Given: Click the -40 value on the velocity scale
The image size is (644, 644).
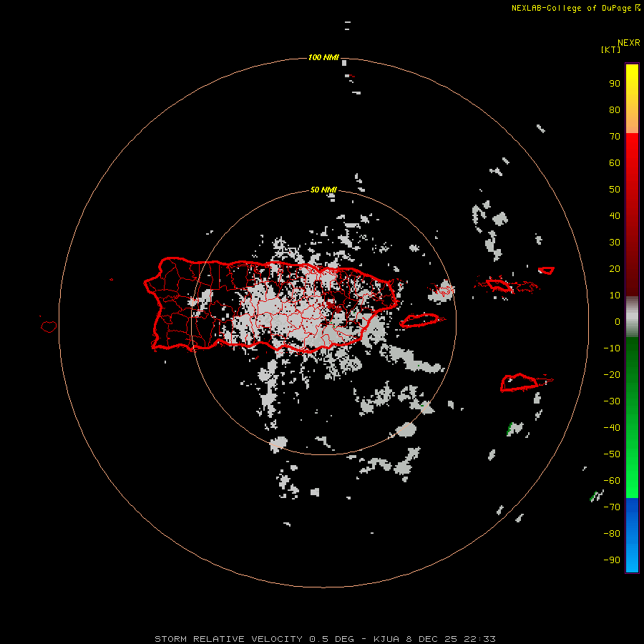Looking at the screenshot, I should point(612,428).
